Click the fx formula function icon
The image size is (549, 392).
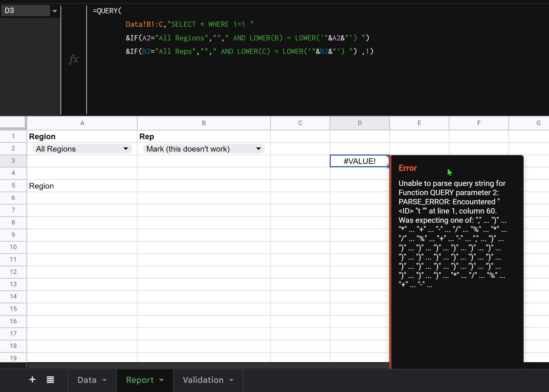73,59
